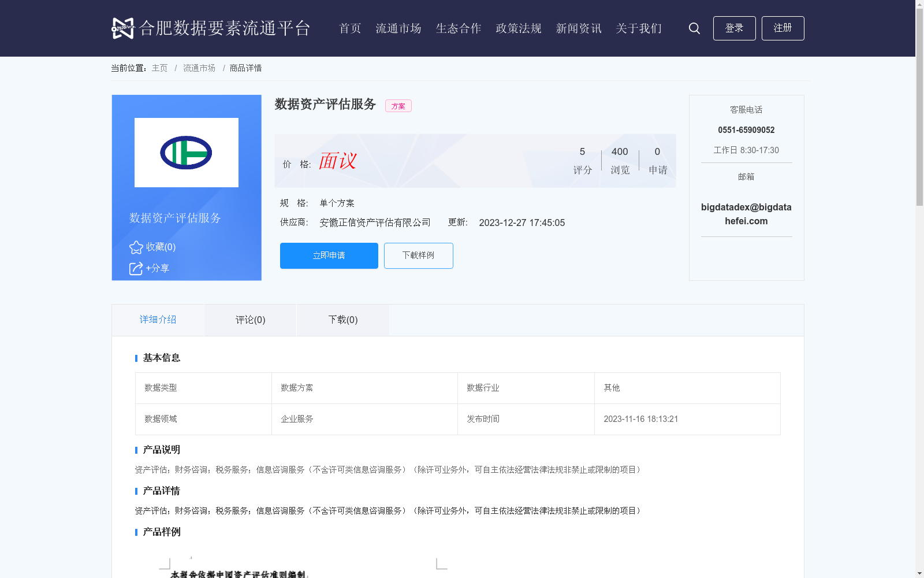Image resolution: width=924 pixels, height=578 pixels.
Task: Go to 首页 in navigation
Action: pos(350,28)
